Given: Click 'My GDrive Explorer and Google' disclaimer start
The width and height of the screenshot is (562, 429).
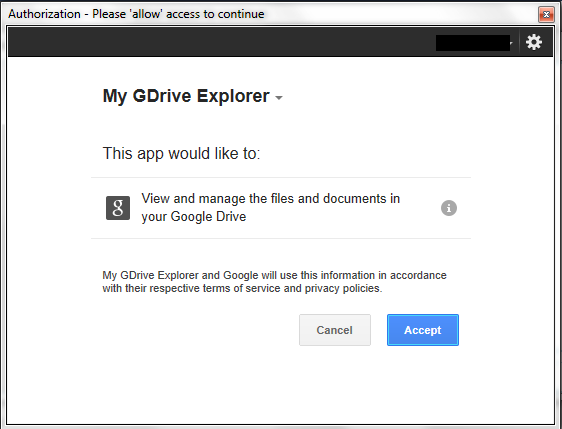Looking at the screenshot, I should pyautogui.click(x=180, y=275).
